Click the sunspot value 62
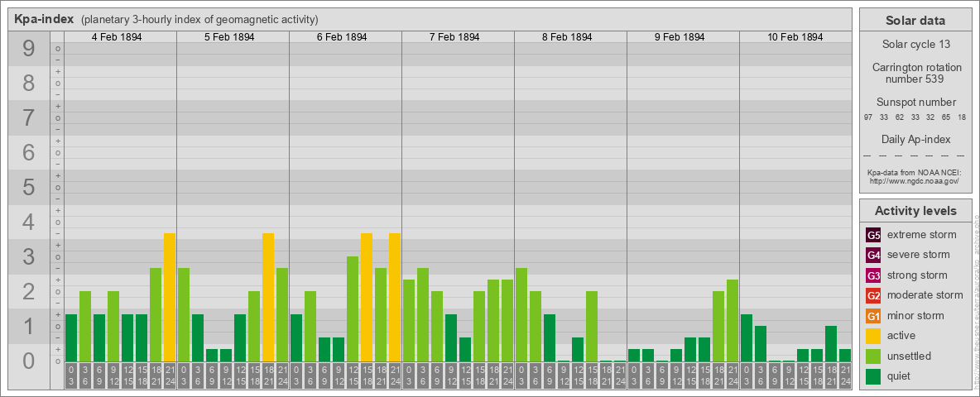 [x=900, y=117]
